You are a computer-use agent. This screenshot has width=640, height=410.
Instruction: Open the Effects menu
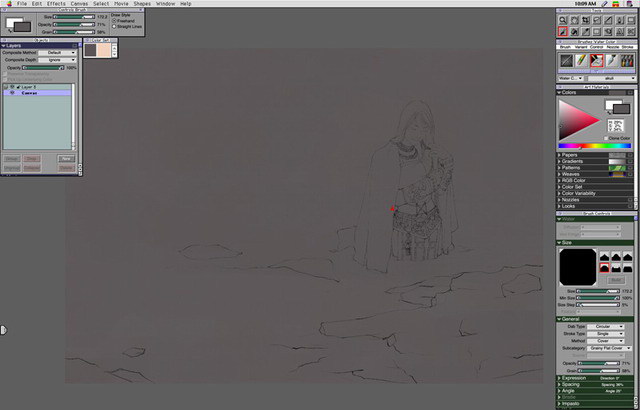(56, 4)
